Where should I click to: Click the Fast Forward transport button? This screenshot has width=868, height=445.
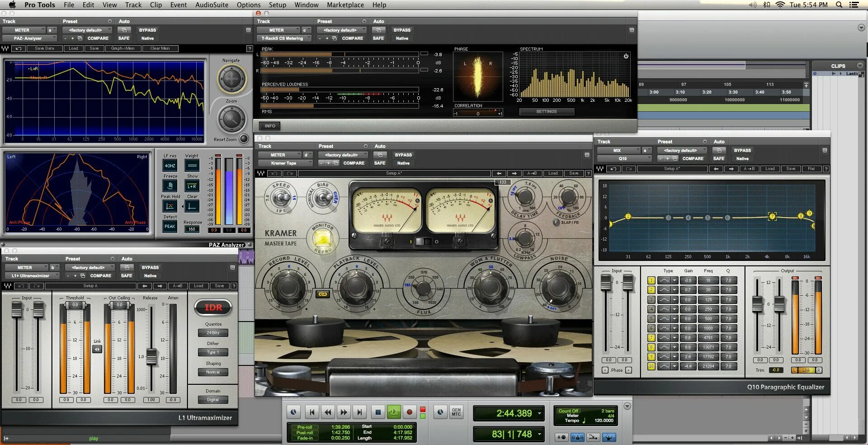[344, 412]
